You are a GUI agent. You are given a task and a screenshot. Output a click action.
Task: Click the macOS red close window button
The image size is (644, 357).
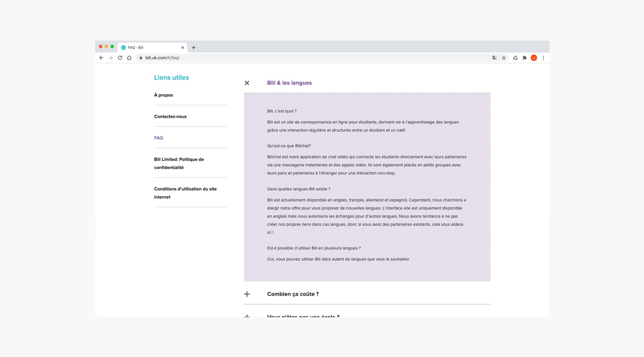tap(100, 47)
